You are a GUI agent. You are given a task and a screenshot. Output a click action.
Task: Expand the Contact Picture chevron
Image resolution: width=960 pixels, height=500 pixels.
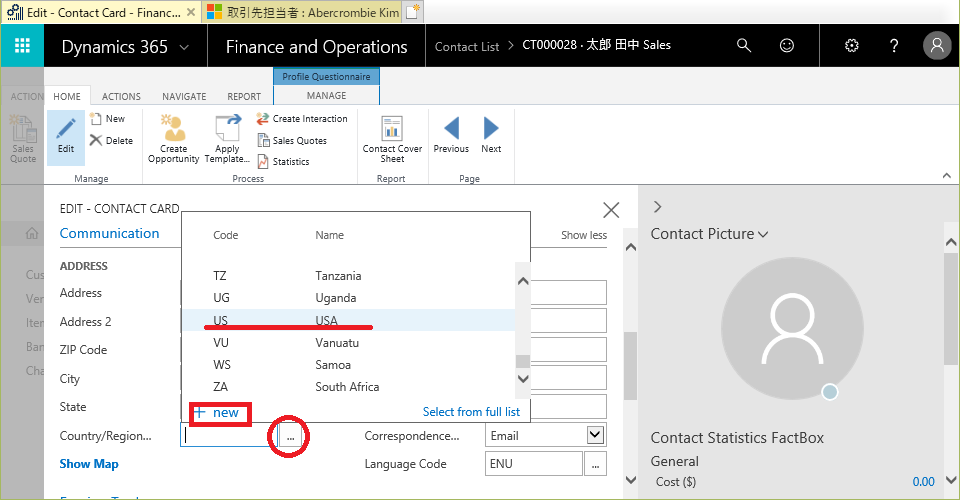(x=763, y=234)
